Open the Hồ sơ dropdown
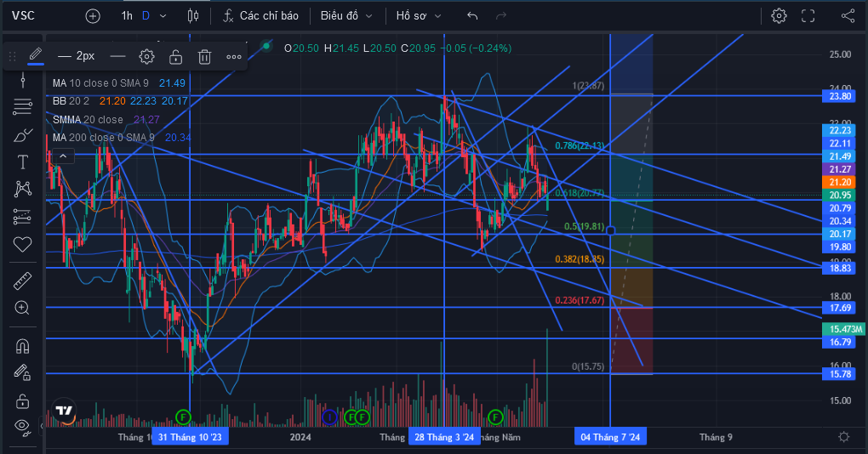Viewport: 868px width, 454px height. point(419,16)
